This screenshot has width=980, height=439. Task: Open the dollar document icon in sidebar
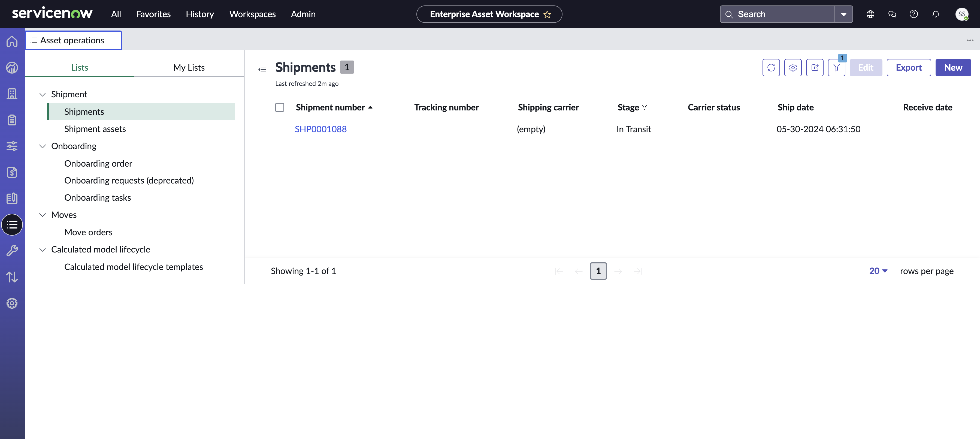click(x=12, y=172)
